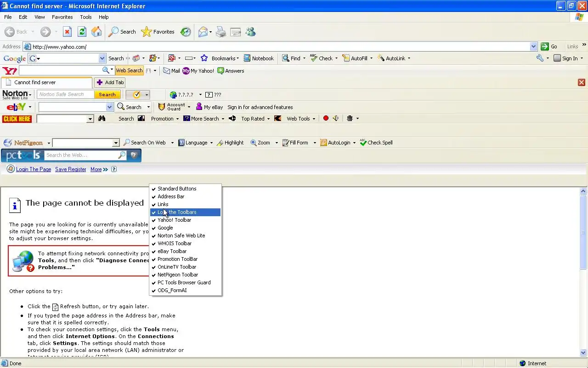This screenshot has height=368, width=588.
Task: Open the Messenger people icon
Action: click(x=250, y=32)
